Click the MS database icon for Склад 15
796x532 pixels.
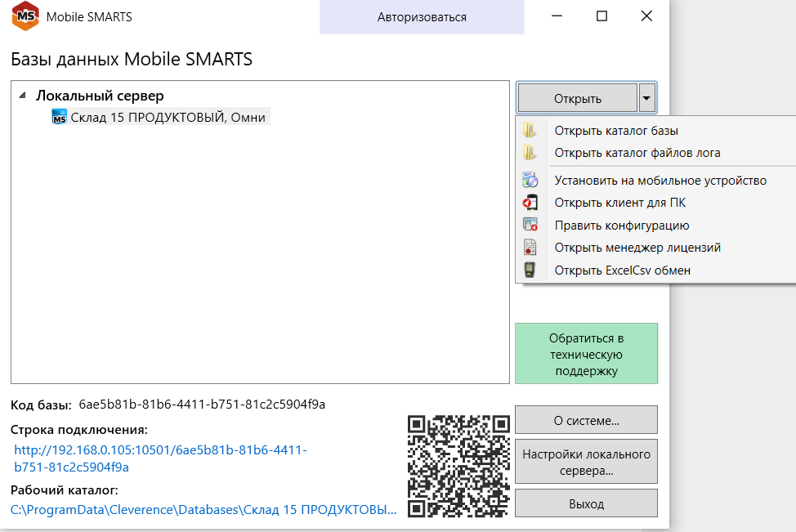(60, 117)
